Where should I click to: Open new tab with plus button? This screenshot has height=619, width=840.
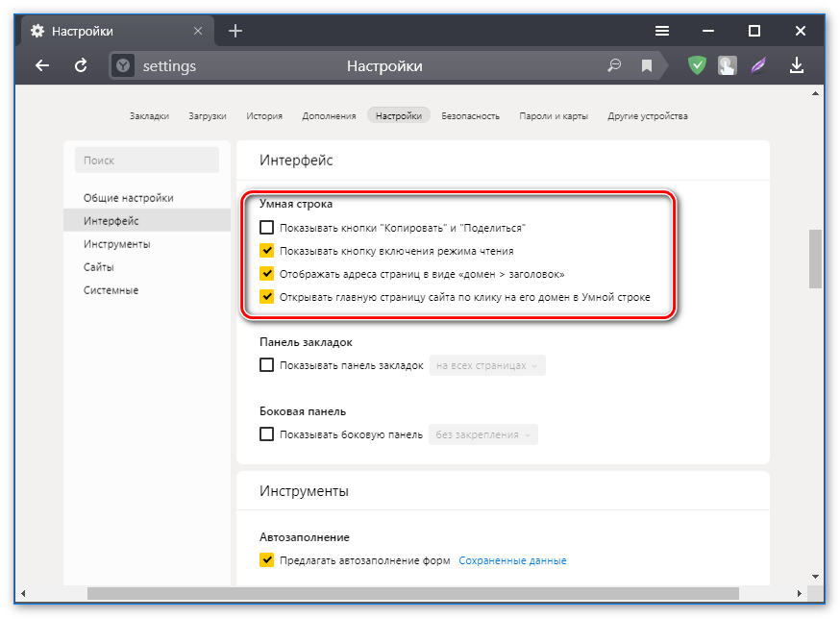[x=235, y=31]
